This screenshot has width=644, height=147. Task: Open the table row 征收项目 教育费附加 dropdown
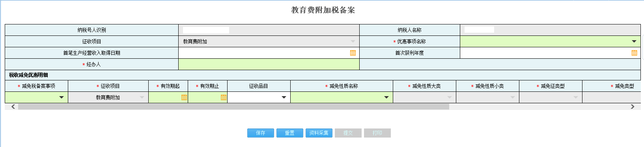142,97
